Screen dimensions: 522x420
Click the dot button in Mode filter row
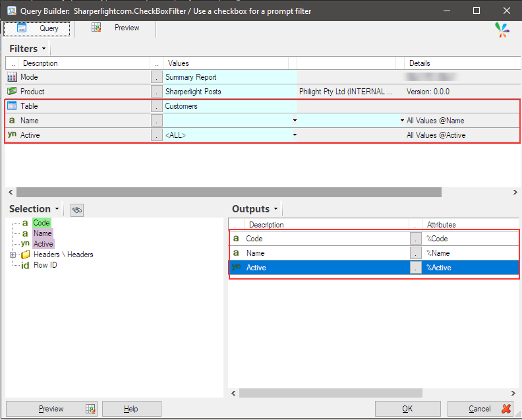156,77
